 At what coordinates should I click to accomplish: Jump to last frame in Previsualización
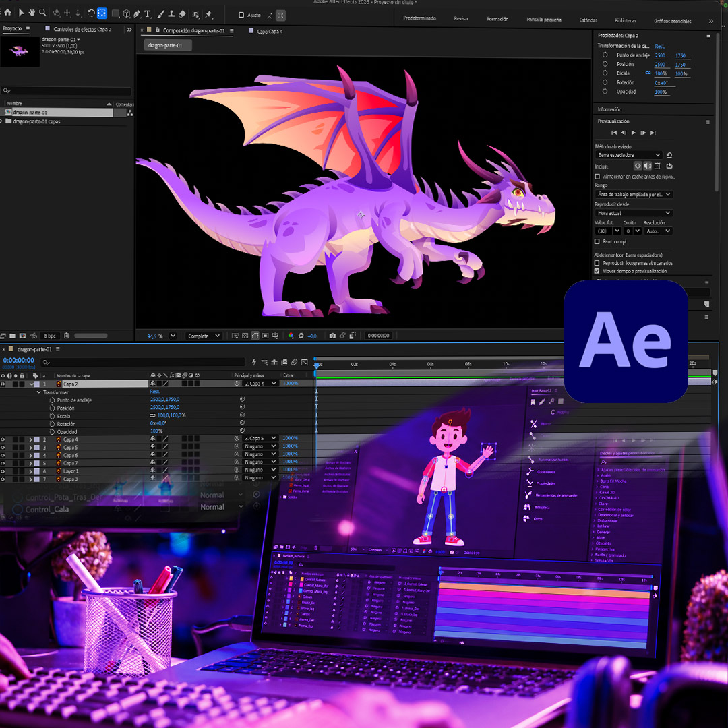pos(653,133)
